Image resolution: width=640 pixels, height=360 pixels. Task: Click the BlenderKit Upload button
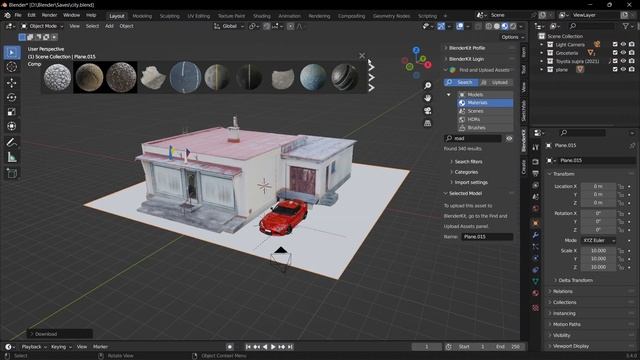coord(496,82)
